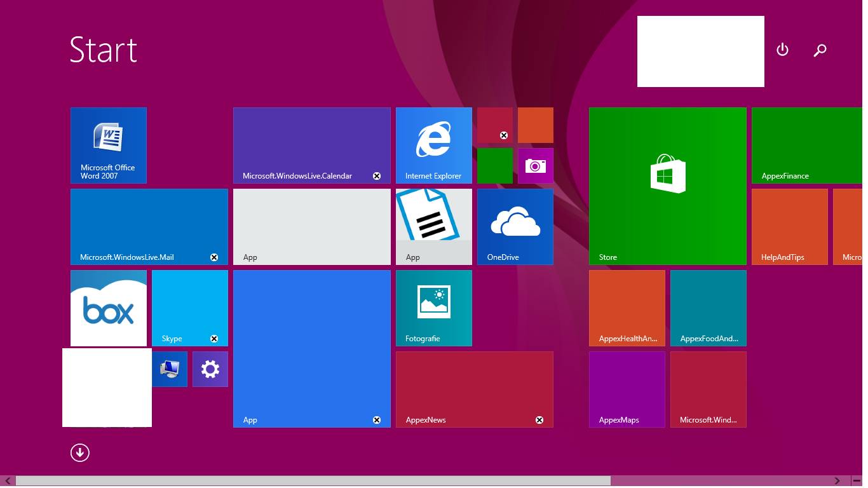Open PC settings gear tile
The image size is (868, 488).
(x=210, y=369)
